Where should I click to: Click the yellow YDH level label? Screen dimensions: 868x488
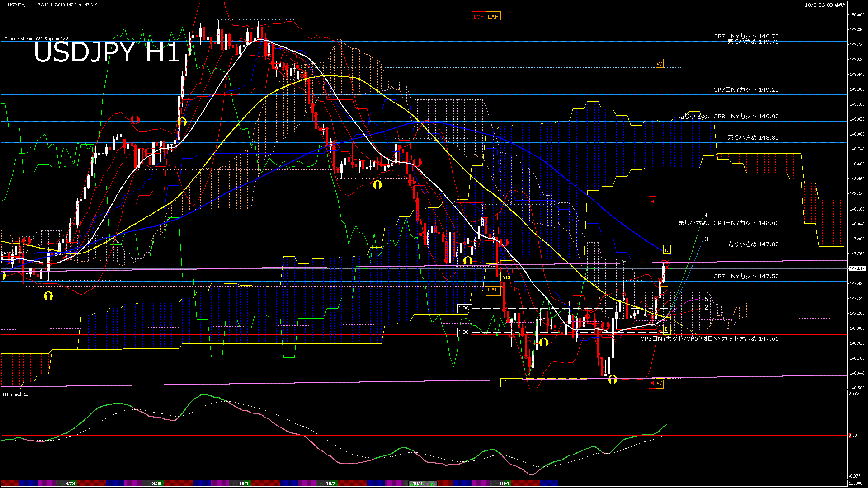click(507, 277)
